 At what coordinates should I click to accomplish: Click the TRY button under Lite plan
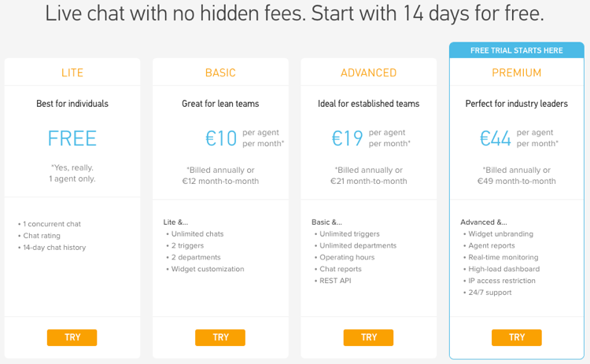point(72,337)
